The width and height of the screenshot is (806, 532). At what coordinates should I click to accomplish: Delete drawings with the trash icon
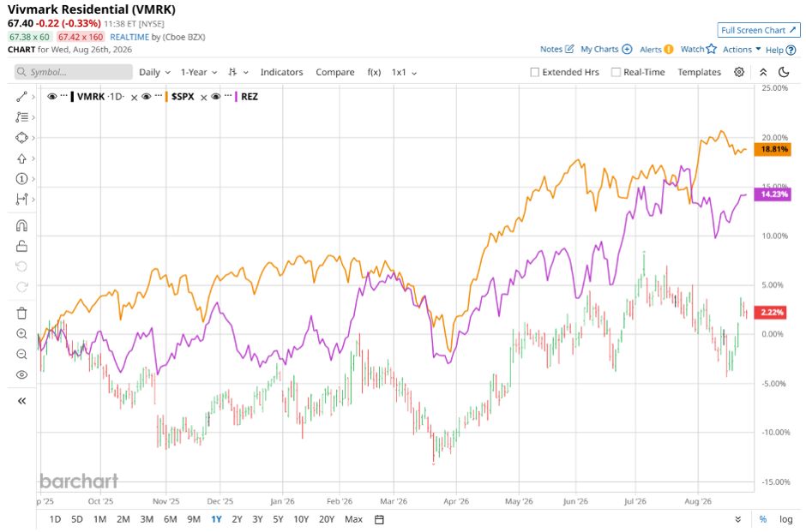coord(21,314)
